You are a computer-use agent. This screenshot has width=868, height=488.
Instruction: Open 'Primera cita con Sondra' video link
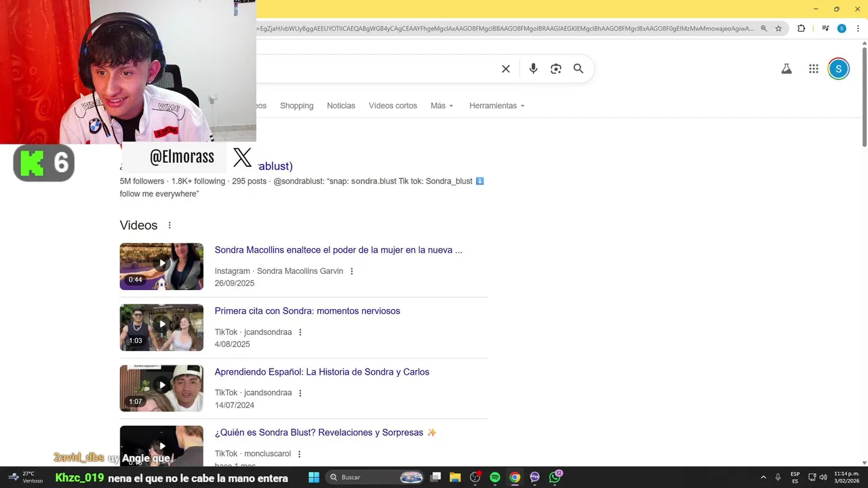(x=307, y=311)
